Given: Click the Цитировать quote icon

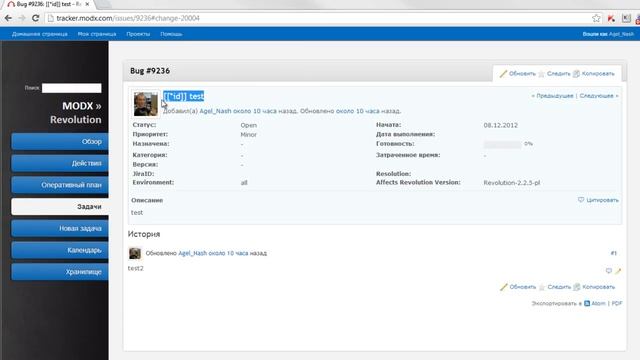Looking at the screenshot, I should click(581, 200).
